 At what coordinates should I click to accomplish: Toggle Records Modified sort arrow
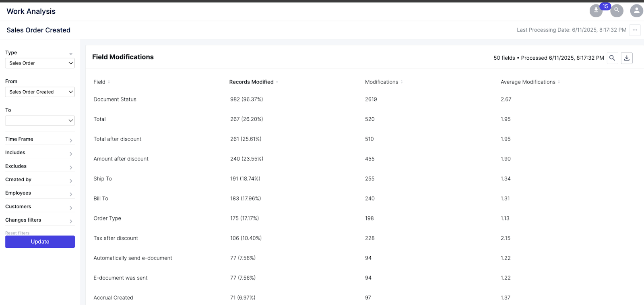[x=277, y=82]
